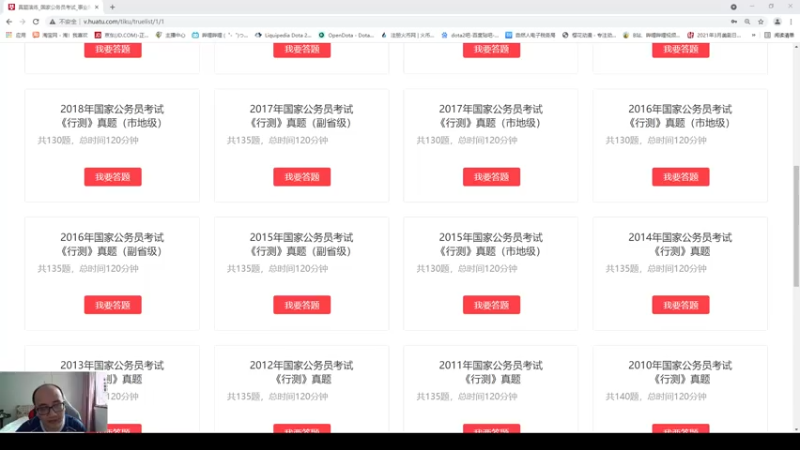The width and height of the screenshot is (800, 450).
Task: Expand the bookmarks overflow chevron
Action: (x=754, y=35)
